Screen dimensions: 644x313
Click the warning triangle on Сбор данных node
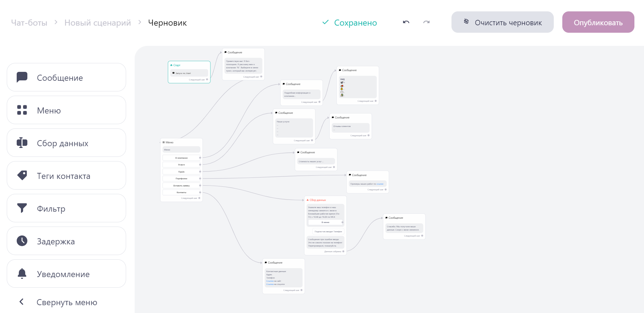point(308,200)
